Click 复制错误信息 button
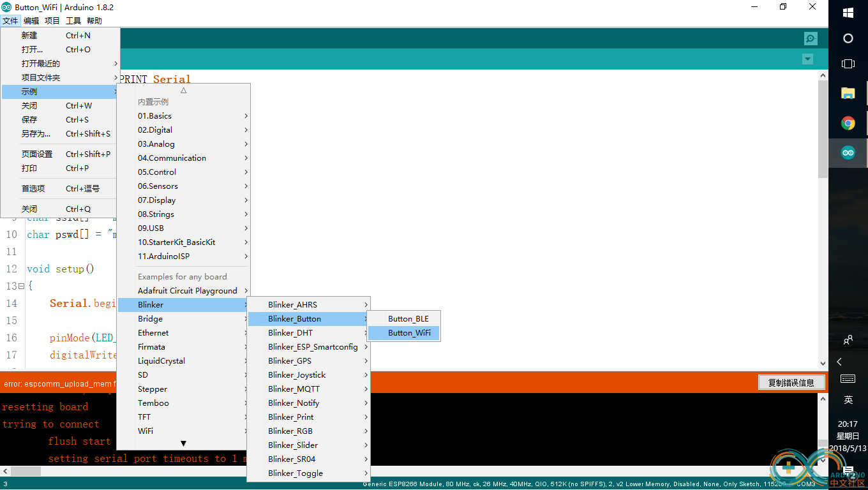 point(791,383)
